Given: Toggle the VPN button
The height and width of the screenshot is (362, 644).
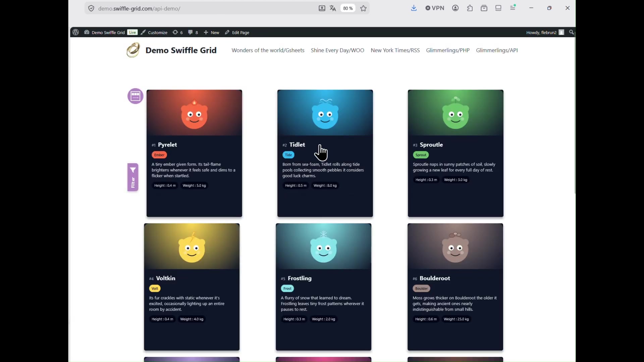Looking at the screenshot, I should (435, 8).
